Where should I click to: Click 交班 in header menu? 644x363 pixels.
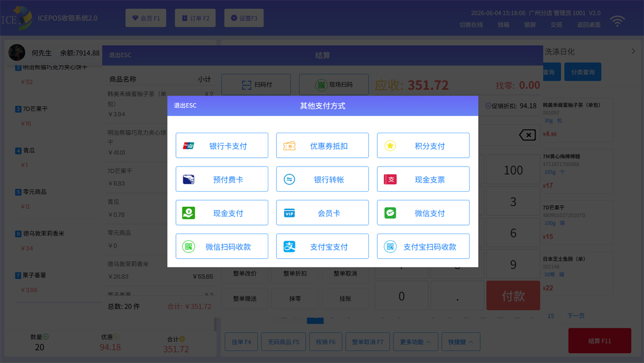pos(557,25)
